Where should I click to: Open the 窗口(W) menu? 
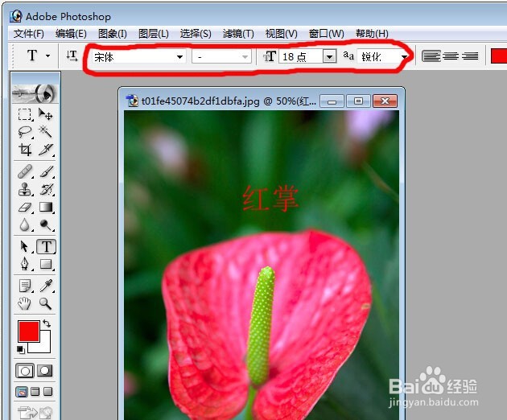tap(327, 33)
